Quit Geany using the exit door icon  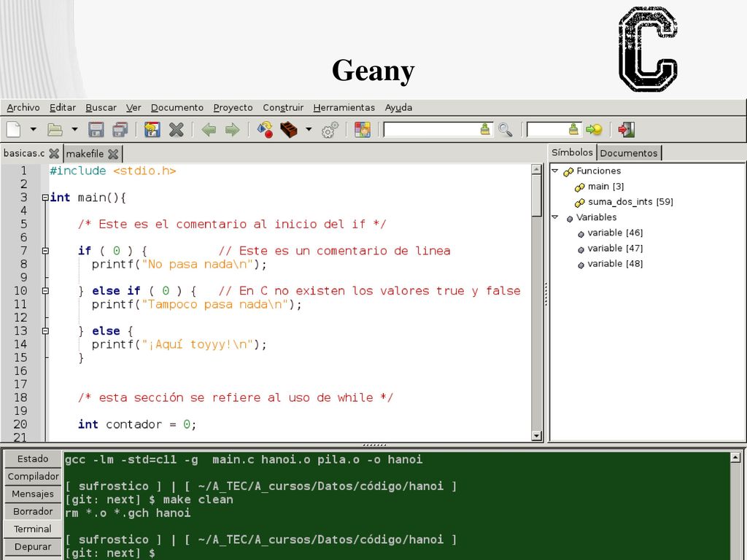click(x=626, y=129)
